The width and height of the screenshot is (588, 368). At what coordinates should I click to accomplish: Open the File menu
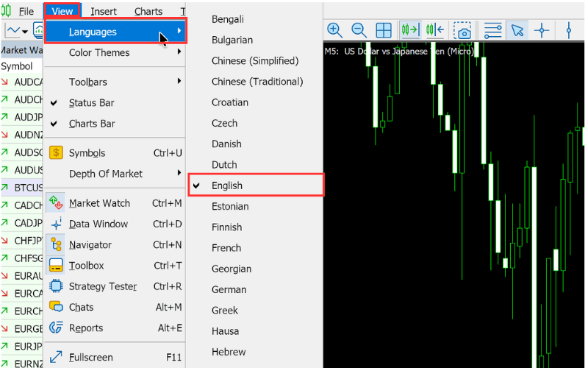[x=26, y=12]
